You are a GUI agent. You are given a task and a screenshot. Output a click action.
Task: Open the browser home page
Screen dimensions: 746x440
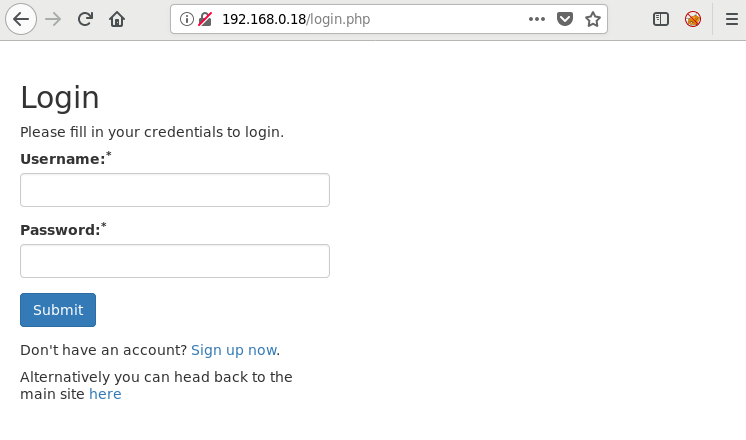(x=117, y=19)
